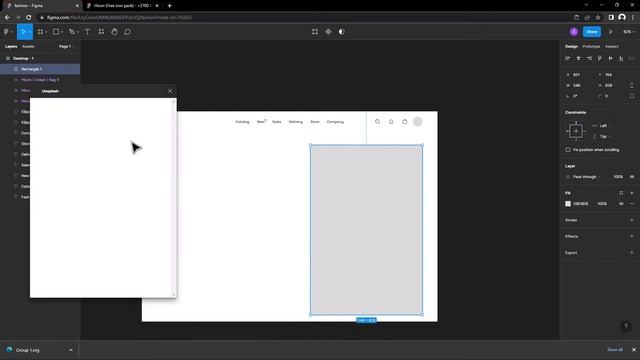Click the Align horizontal centers icon
The image size is (640, 360).
pos(578,58)
